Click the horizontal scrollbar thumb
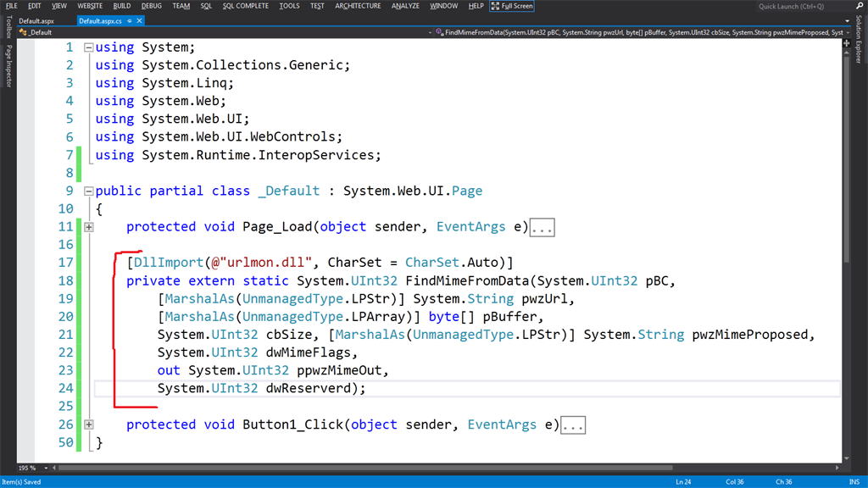 365,468
